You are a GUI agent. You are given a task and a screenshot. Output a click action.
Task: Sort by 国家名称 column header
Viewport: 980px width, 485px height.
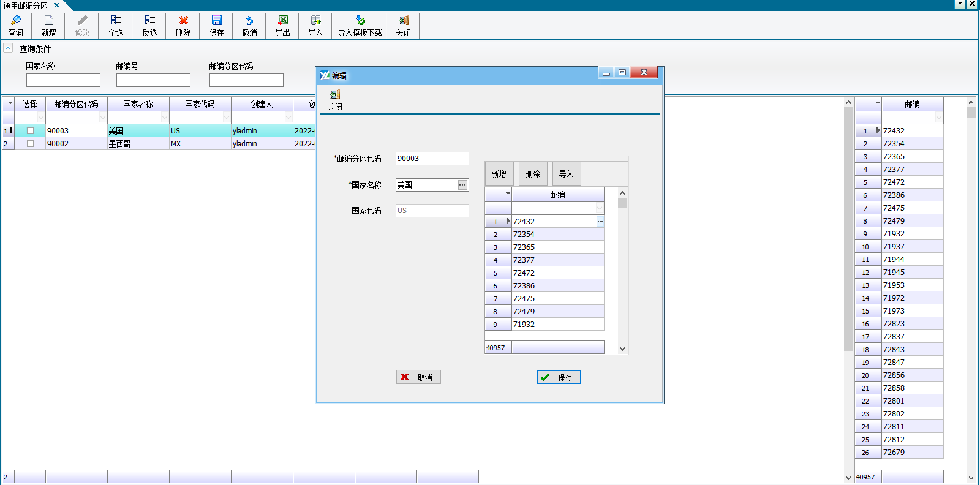[138, 104]
